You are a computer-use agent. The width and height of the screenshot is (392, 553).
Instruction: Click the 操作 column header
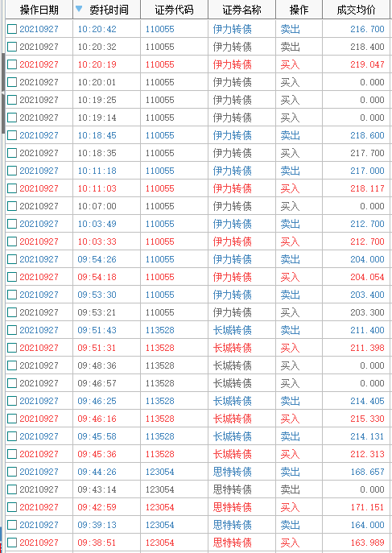[x=299, y=10]
